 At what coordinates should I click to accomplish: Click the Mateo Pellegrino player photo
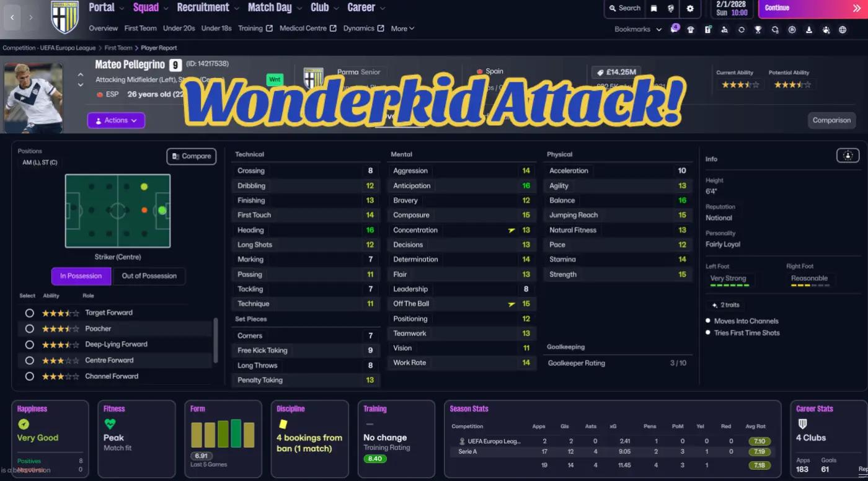(x=33, y=97)
